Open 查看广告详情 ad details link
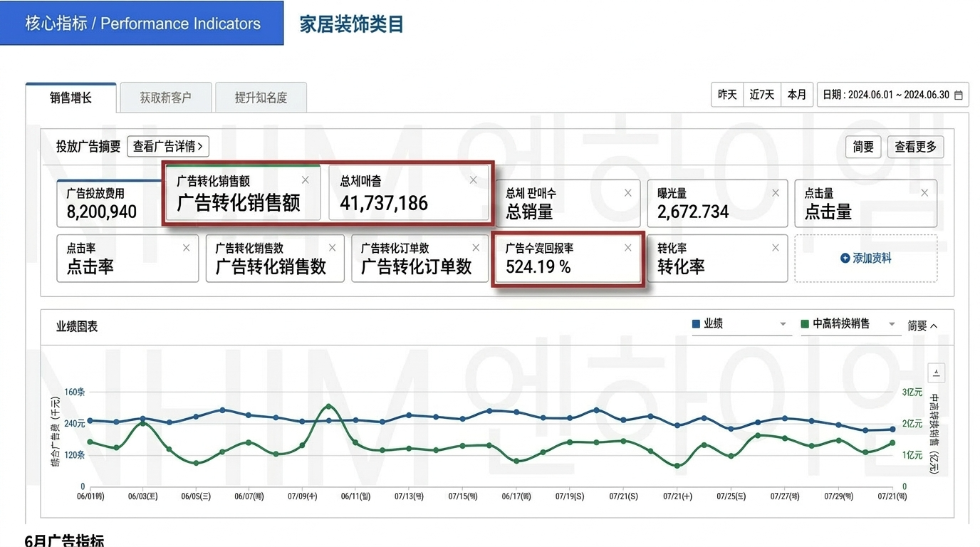980x547 pixels. tap(168, 146)
